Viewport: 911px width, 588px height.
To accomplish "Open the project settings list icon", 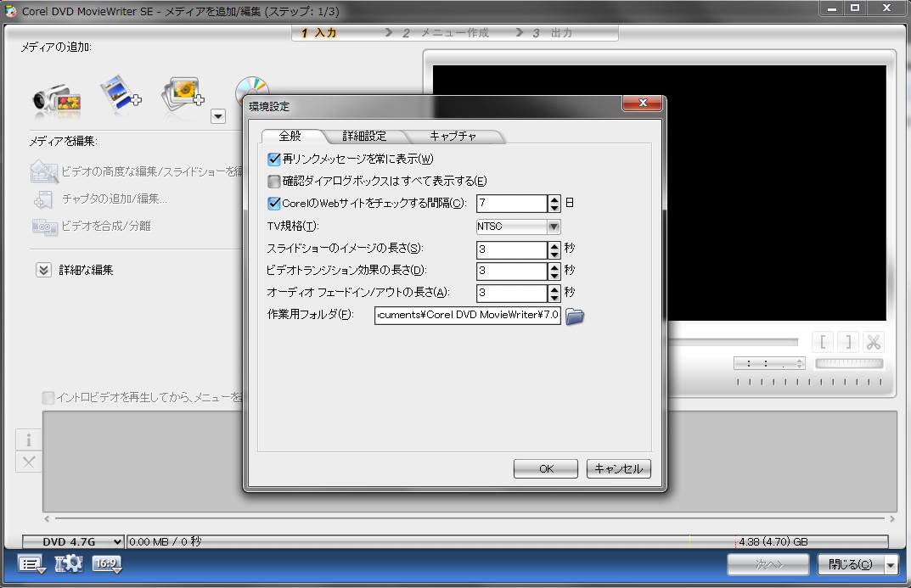I will (31, 564).
